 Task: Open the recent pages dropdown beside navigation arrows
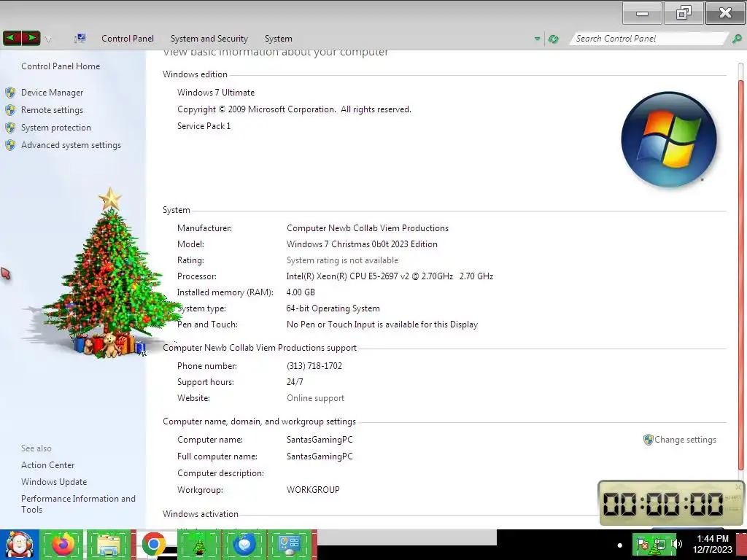(48, 39)
